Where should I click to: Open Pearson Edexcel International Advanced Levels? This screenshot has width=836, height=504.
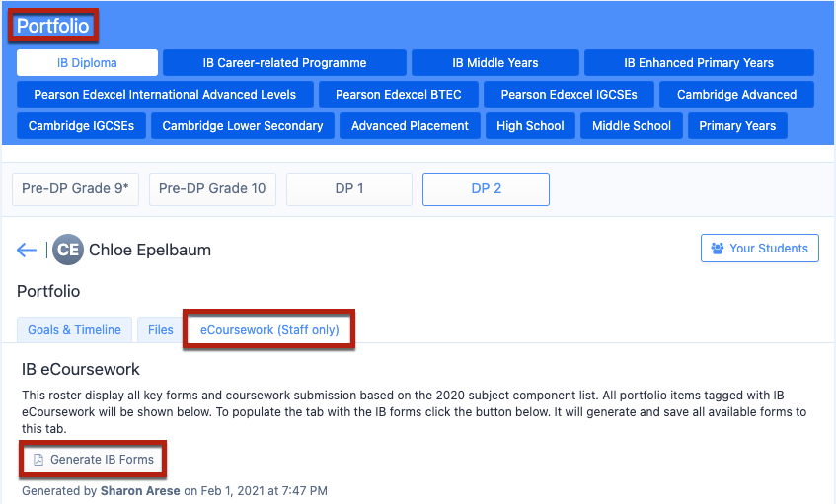(x=165, y=95)
